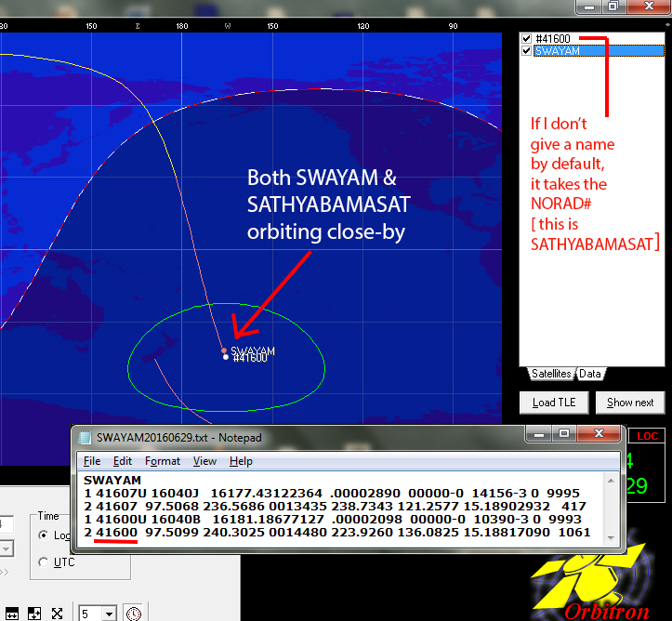
Task: Open the time step dropdown showing 5
Action: [x=110, y=614]
